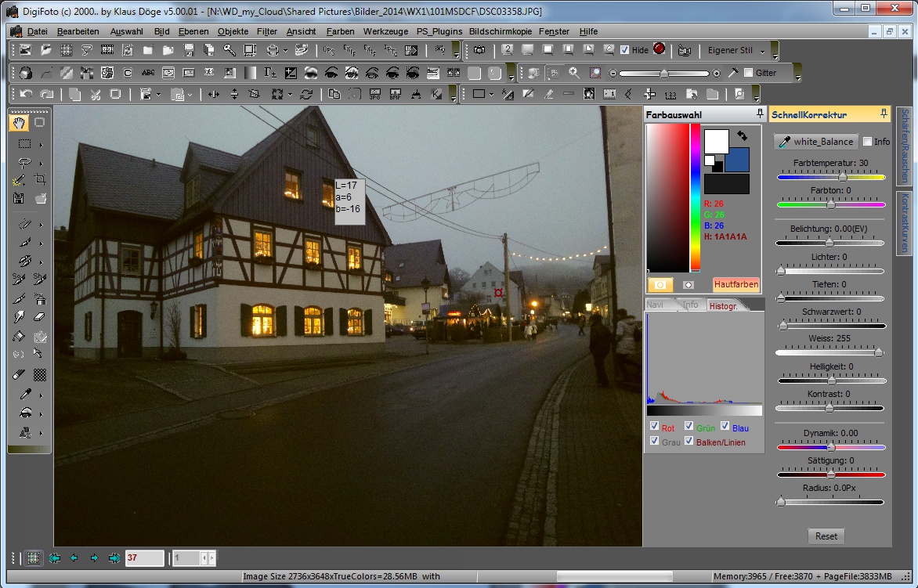Click the camera screenshot icon

coord(479,50)
